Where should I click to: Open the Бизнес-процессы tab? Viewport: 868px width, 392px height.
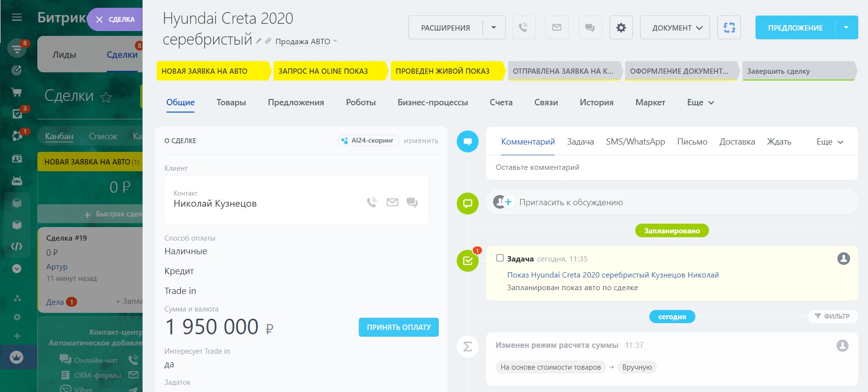(x=433, y=102)
